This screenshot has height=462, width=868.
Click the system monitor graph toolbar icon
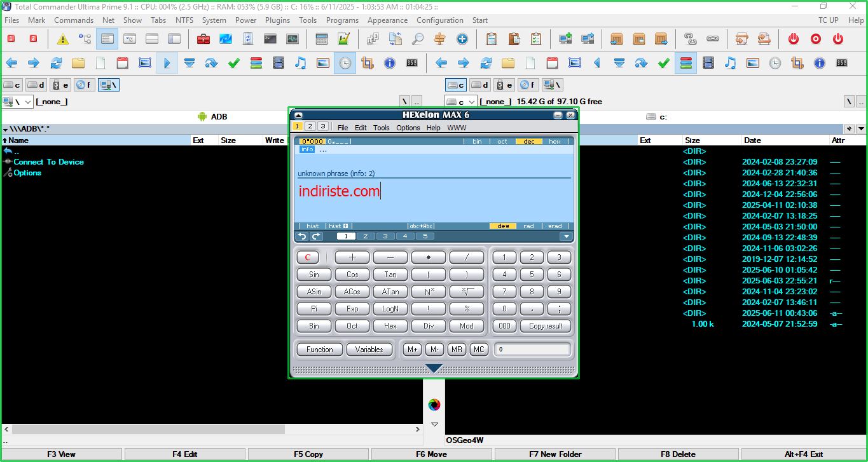coord(293,39)
